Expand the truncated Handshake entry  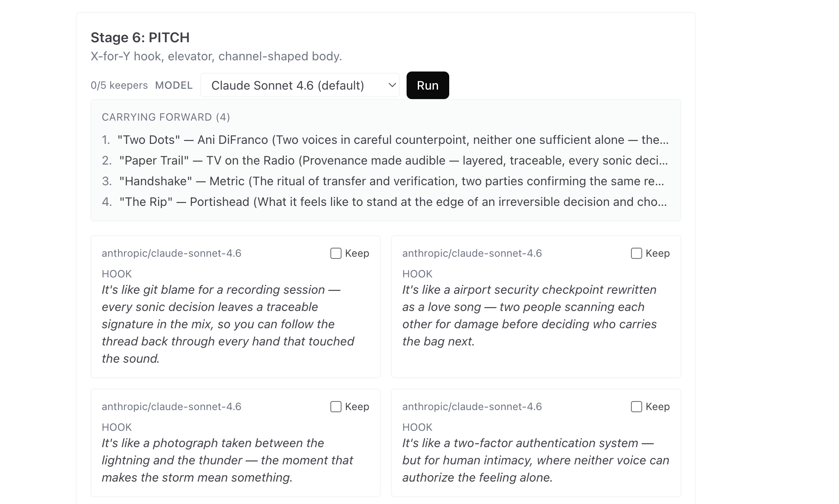pos(391,181)
